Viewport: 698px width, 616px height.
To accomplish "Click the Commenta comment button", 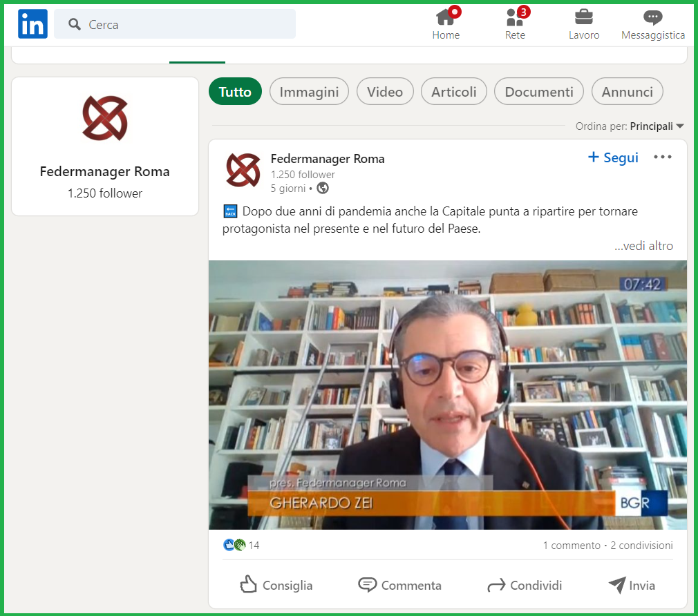I will click(x=399, y=585).
